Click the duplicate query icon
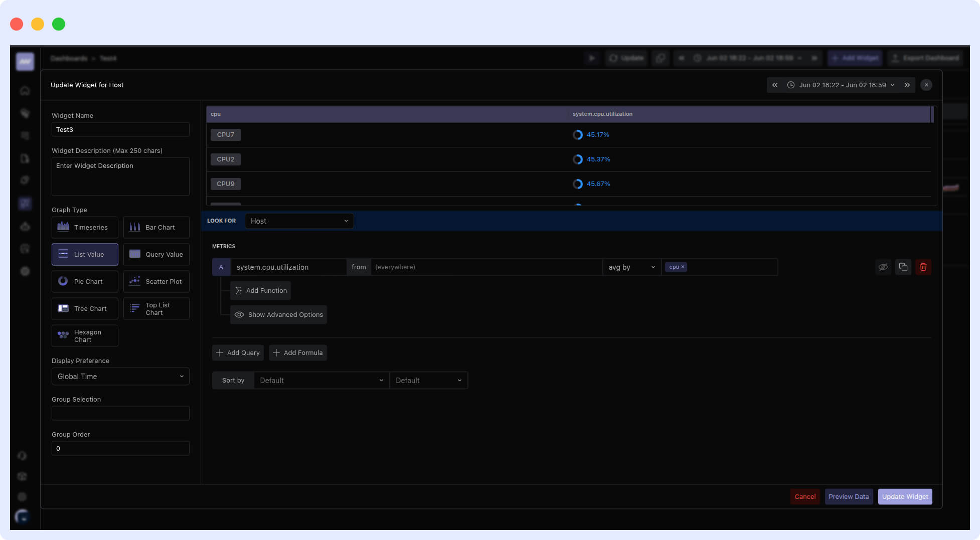The width and height of the screenshot is (980, 540). pos(903,267)
